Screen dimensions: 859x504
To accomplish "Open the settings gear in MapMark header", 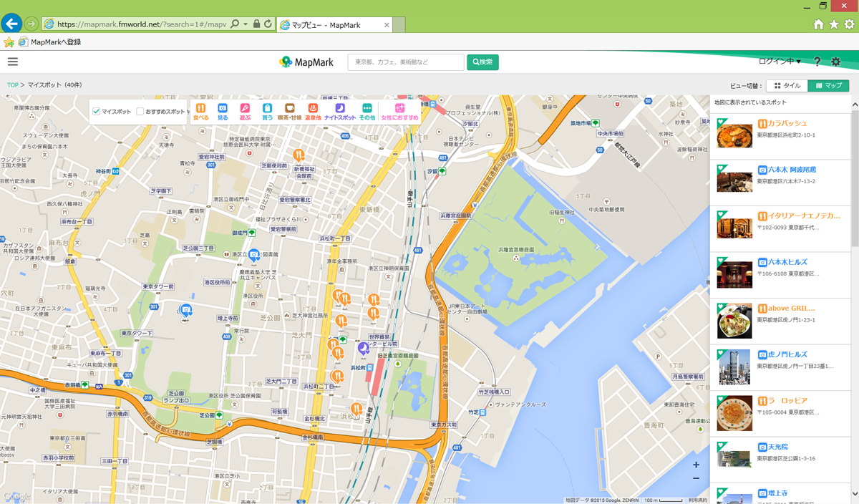I will pos(835,62).
